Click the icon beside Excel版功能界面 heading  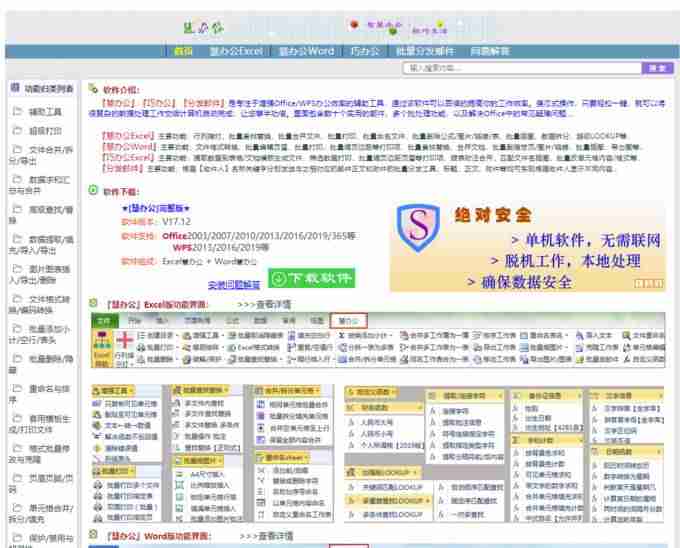click(93, 303)
